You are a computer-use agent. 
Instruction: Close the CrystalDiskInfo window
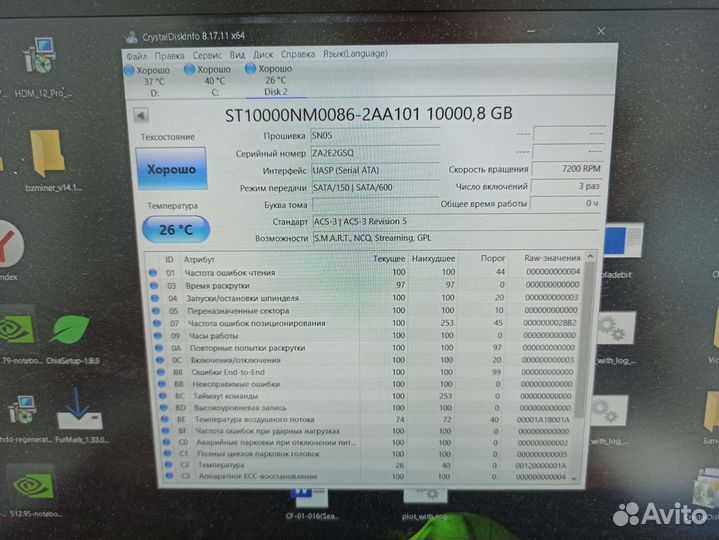pyautogui.click(x=601, y=32)
